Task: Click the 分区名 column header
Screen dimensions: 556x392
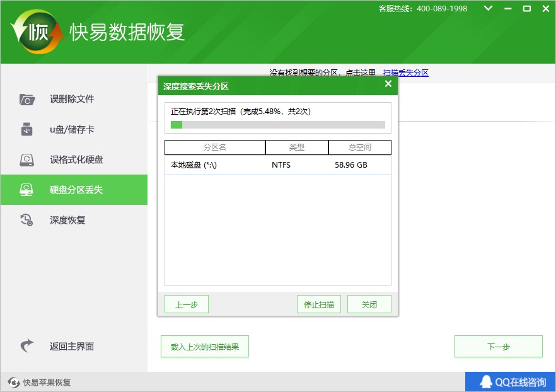Action: pos(215,147)
